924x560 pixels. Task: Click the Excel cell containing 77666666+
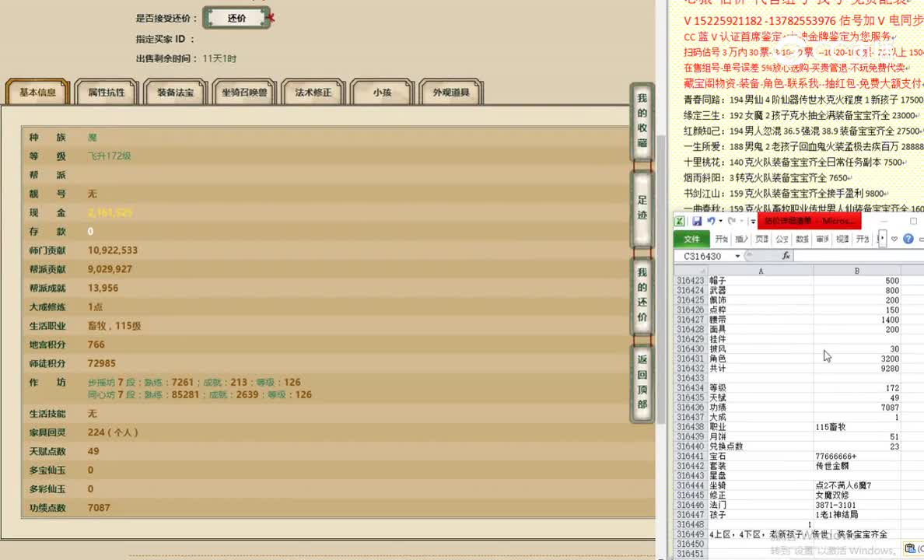(x=857, y=457)
